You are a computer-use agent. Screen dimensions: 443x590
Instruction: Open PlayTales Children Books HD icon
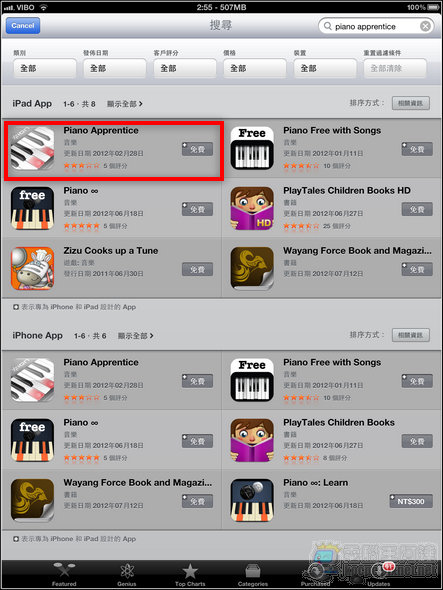252,208
